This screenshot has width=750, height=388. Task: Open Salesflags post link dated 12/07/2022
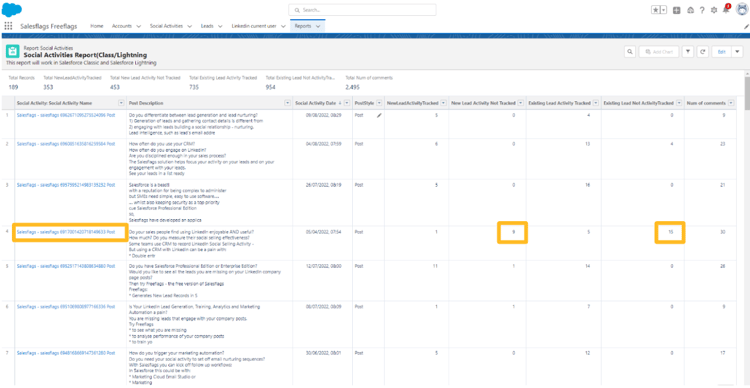pos(66,266)
